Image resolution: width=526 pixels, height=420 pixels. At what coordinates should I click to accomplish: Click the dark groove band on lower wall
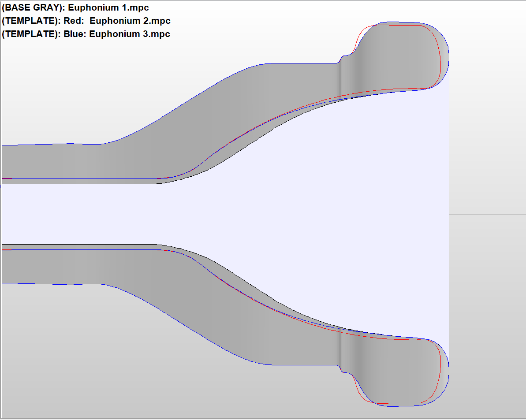[340, 350]
